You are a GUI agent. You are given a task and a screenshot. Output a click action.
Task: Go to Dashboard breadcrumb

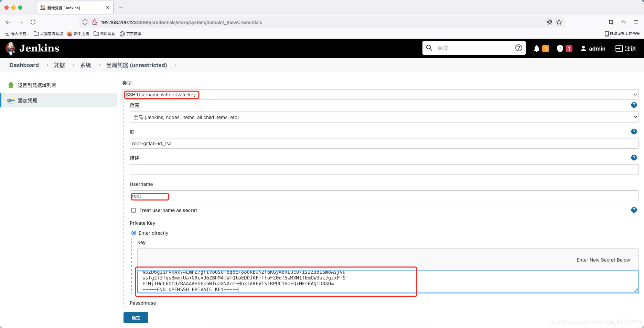(24, 65)
